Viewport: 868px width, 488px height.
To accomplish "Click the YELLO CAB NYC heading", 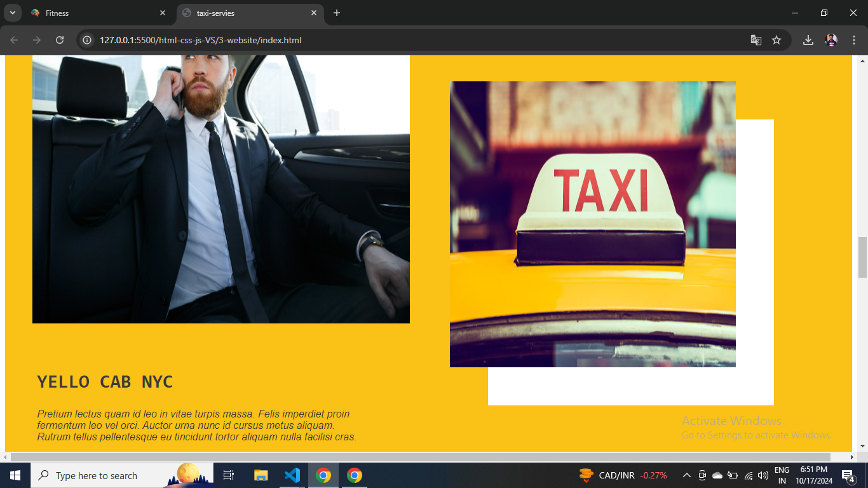I will point(105,382).
